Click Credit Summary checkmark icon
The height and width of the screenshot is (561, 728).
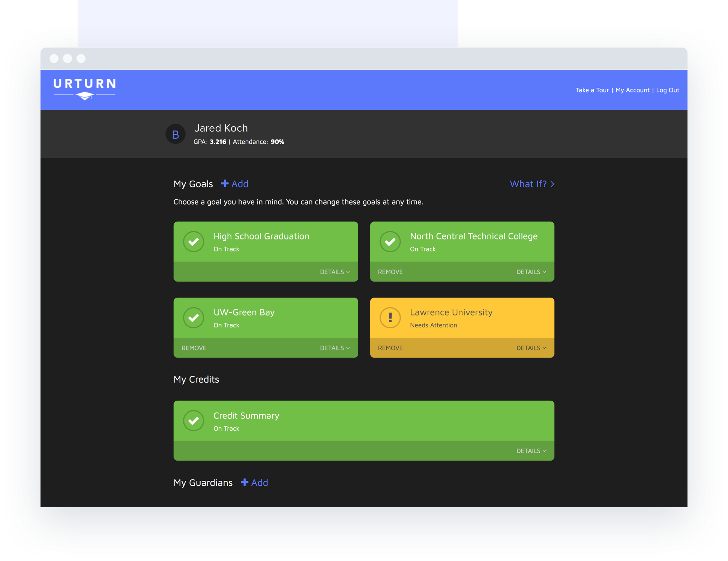tap(194, 421)
